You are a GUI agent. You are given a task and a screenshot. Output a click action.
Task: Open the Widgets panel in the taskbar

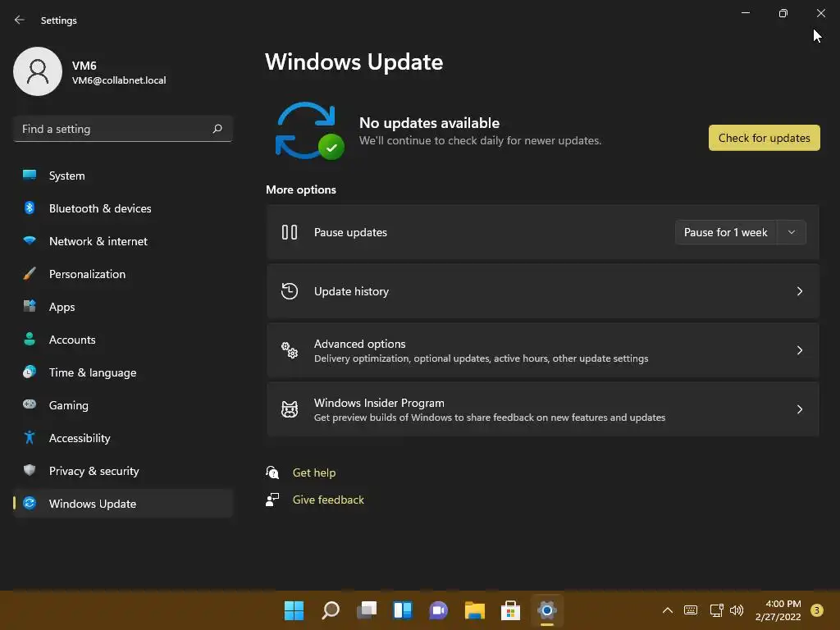point(402,610)
